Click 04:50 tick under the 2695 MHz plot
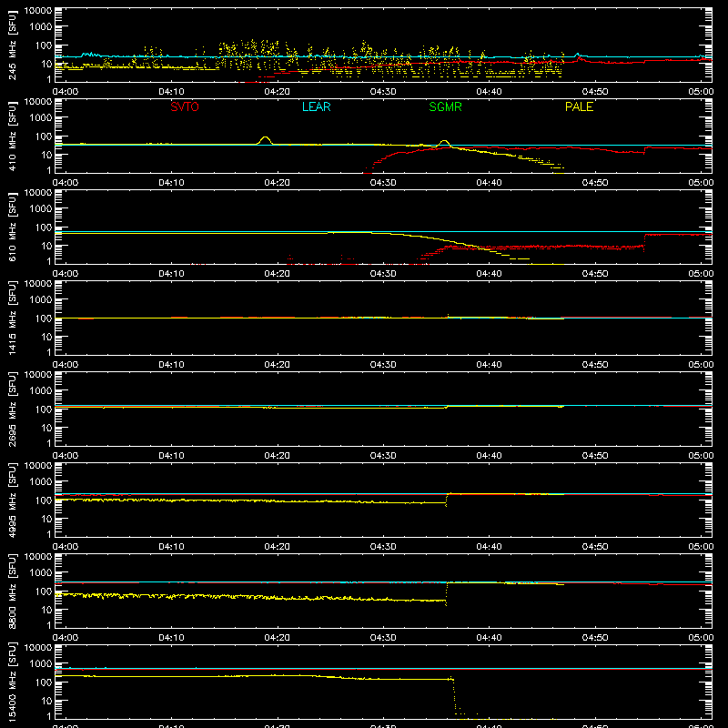 click(595, 456)
